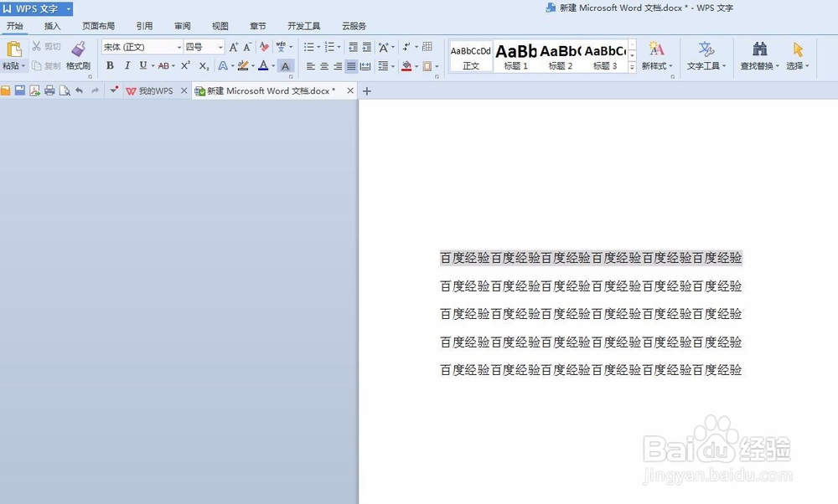Apply subscript X₂ formatting
The height and width of the screenshot is (504, 838).
coord(204,65)
